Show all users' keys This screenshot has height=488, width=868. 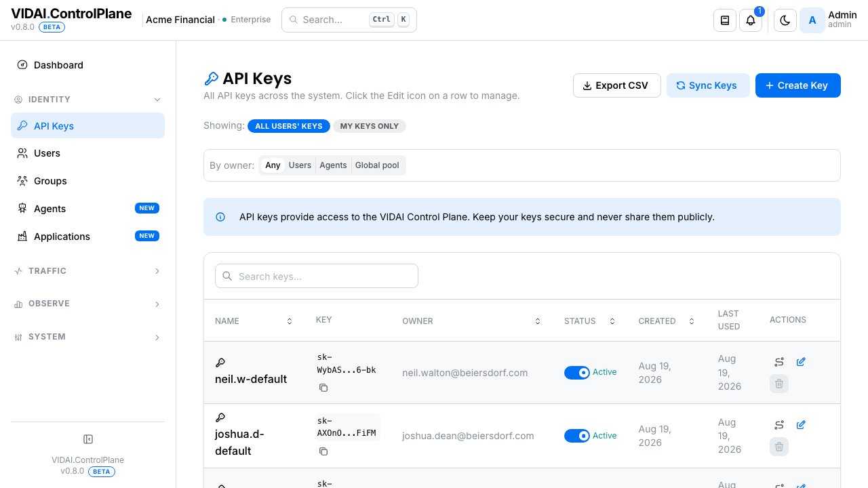pyautogui.click(x=289, y=126)
